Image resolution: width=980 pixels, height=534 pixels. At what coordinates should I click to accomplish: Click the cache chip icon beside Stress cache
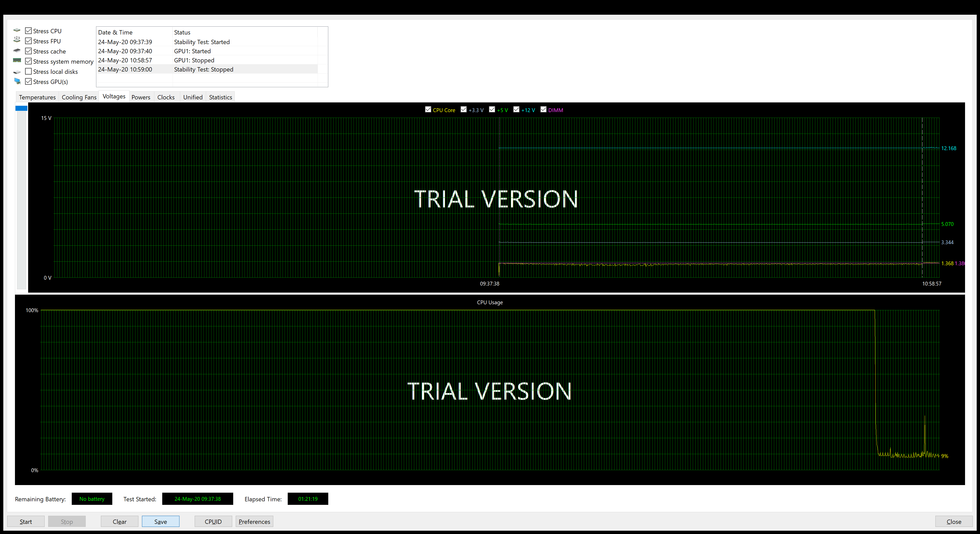[x=17, y=50]
